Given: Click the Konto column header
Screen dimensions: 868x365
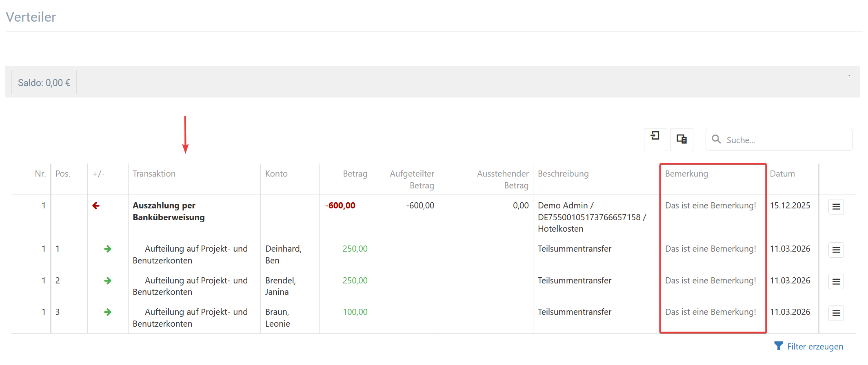Looking at the screenshot, I should click(x=276, y=174).
